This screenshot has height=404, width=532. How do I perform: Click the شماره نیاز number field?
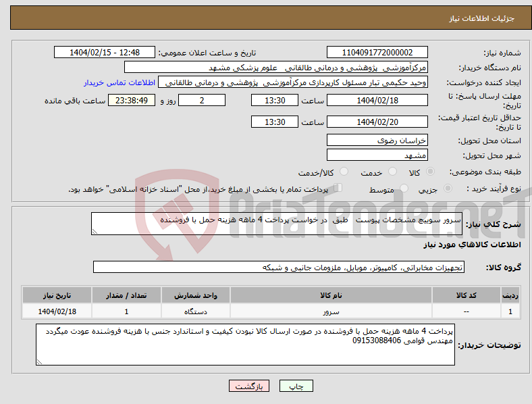pyautogui.click(x=377, y=52)
